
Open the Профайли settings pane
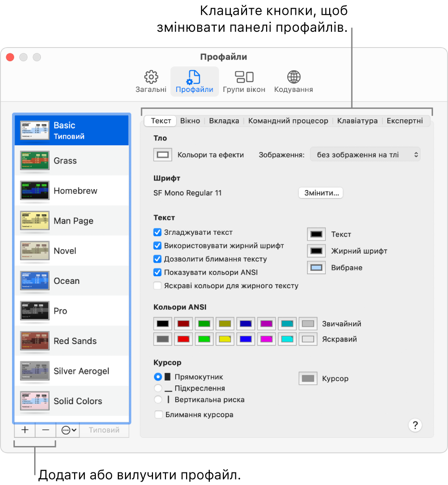[x=194, y=82]
